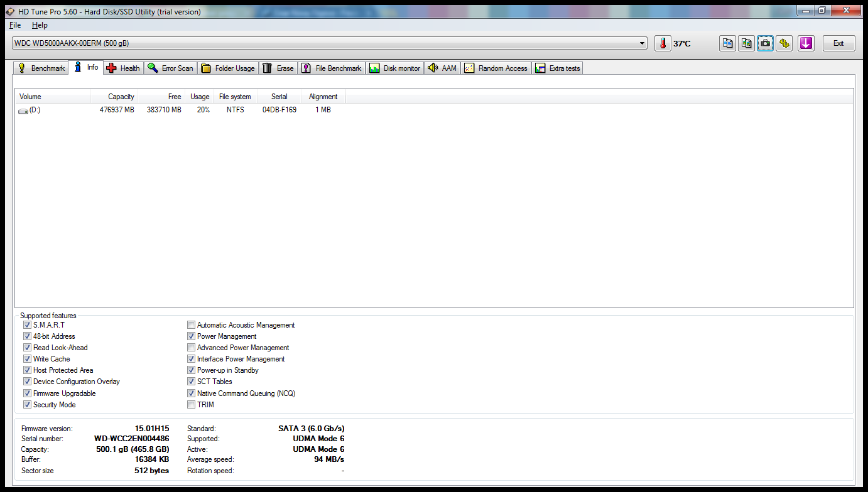868x492 pixels.
Task: Toggle Advanced Power Management checkbox
Action: tap(191, 348)
